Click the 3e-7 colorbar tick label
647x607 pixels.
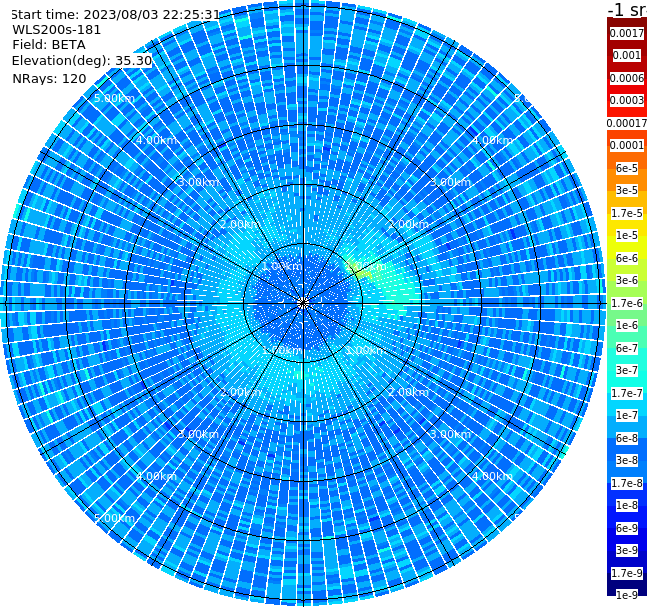coord(627,370)
